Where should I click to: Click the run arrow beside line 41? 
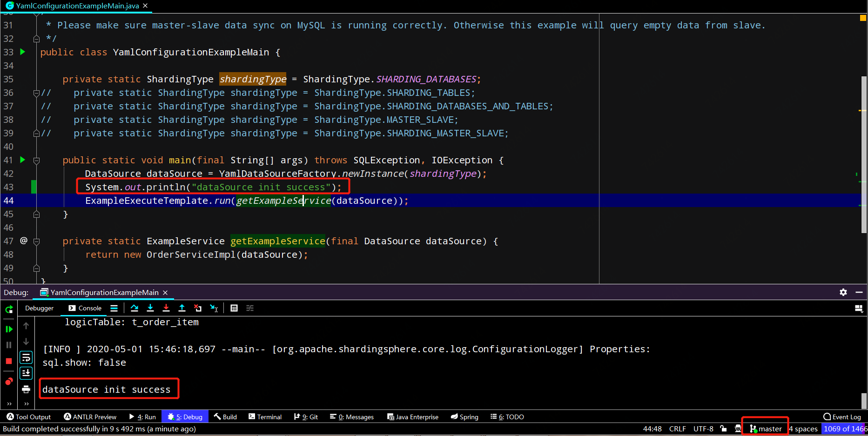tap(22, 160)
